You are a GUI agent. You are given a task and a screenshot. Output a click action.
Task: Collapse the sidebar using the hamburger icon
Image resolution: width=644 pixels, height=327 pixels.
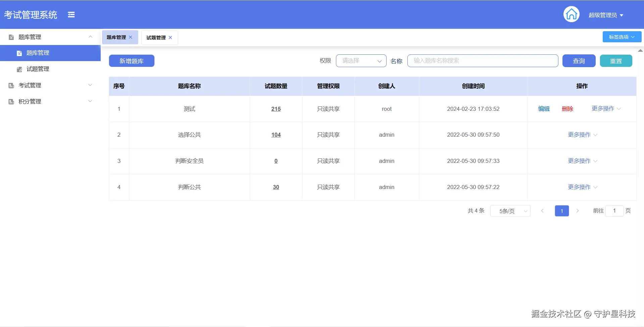tap(71, 14)
